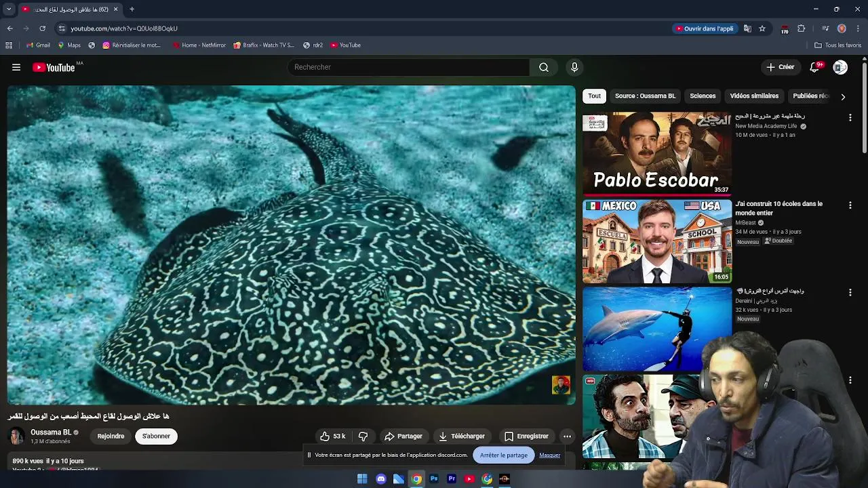Open options for the shark video

[x=850, y=293]
